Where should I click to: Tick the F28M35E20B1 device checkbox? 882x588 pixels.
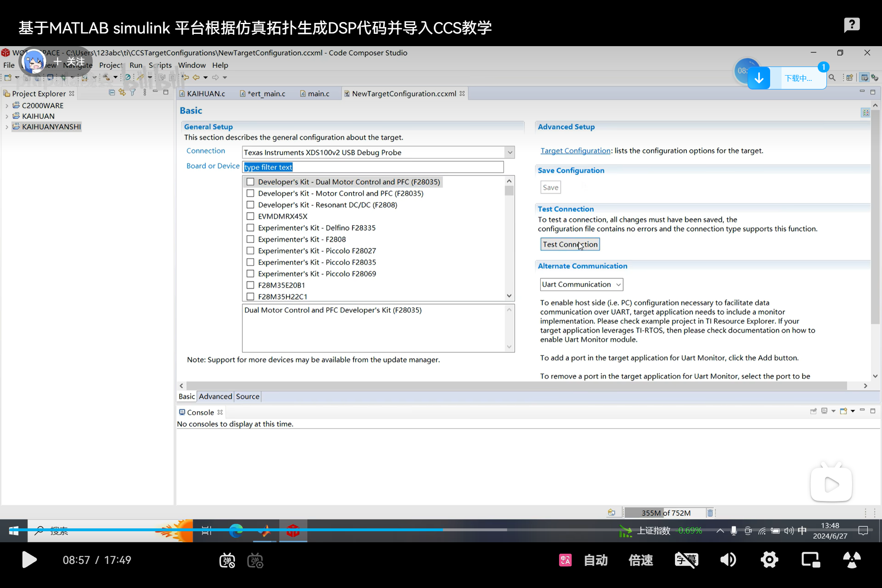tap(250, 285)
